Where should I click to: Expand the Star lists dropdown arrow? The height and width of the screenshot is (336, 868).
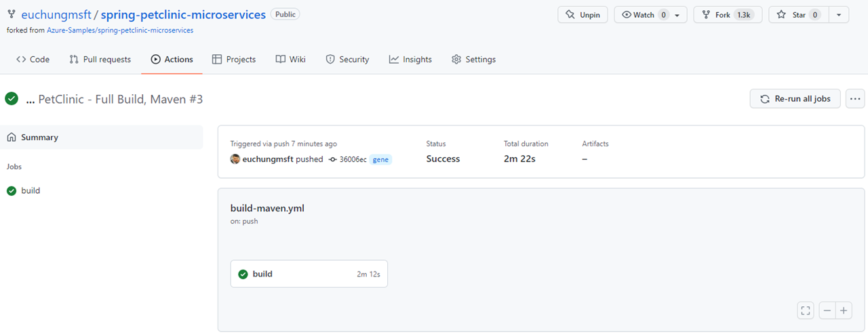(x=839, y=15)
